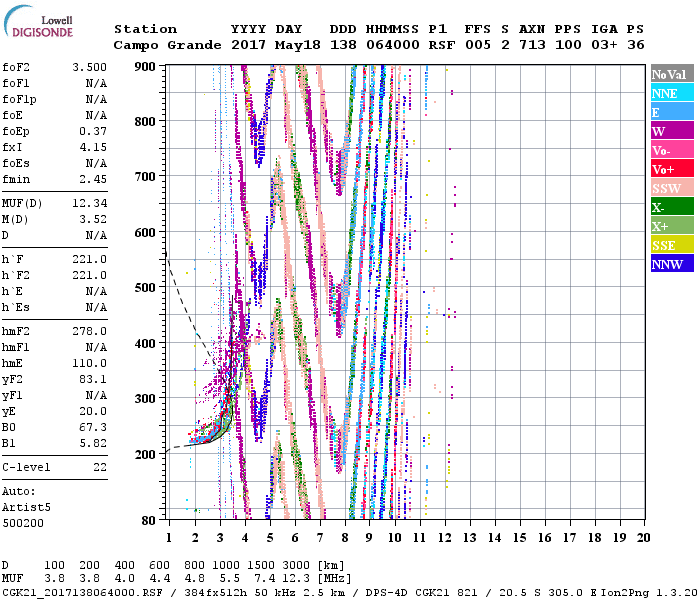Viewport: 700px width, 600px height.
Task: Click the MUF 7.4 value at 1500 km
Action: pyautogui.click(x=265, y=579)
